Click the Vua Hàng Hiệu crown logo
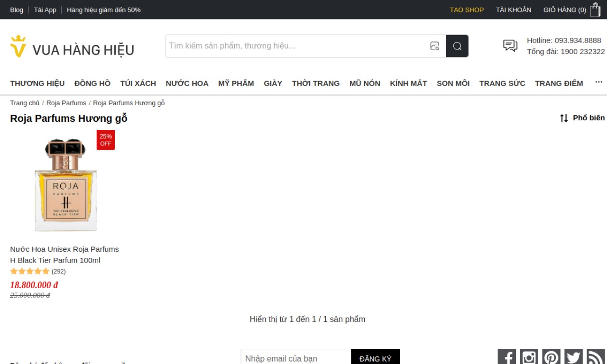Screen dimensions: 607x364 pos(18,46)
